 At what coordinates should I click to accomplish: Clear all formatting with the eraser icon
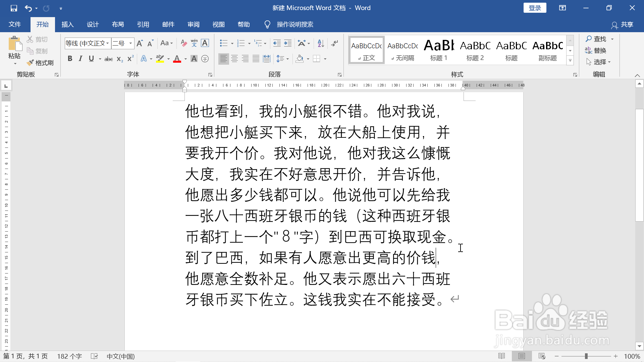point(183,43)
